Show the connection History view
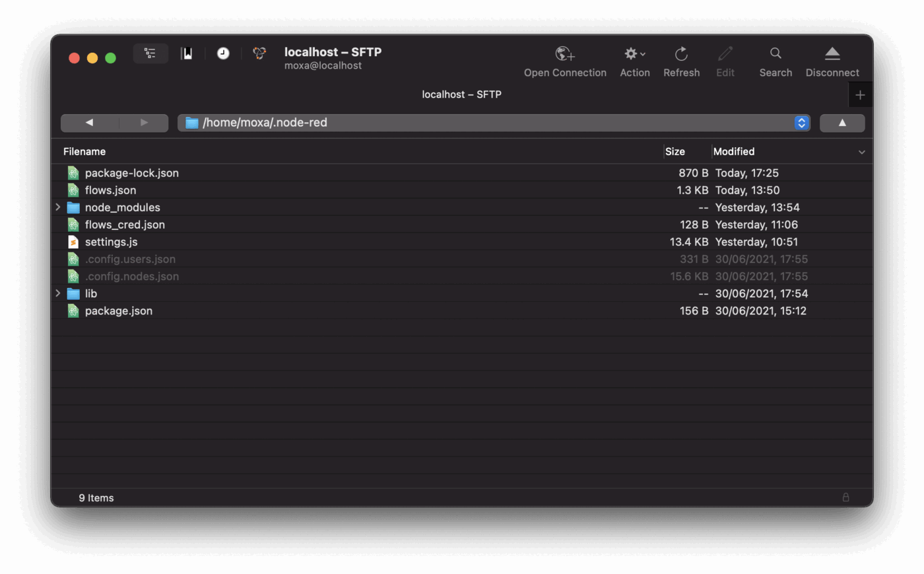Viewport: 924px width, 574px height. 223,54
